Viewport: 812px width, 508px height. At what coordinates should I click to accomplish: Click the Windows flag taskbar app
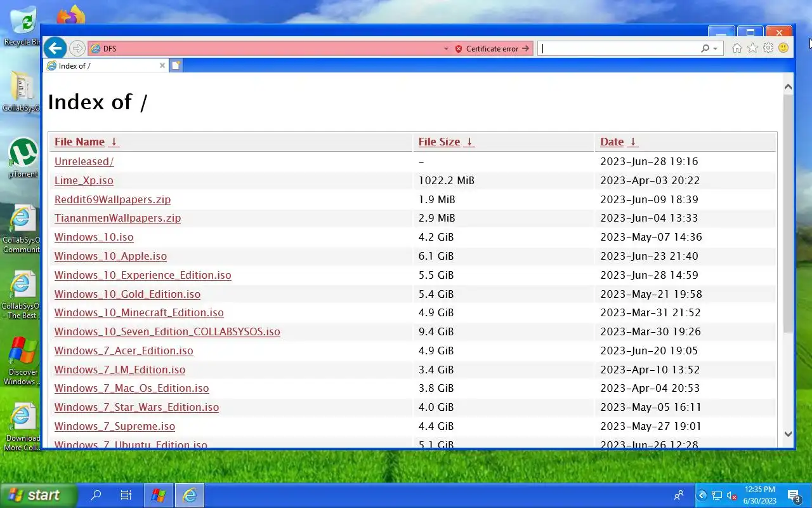click(x=159, y=495)
